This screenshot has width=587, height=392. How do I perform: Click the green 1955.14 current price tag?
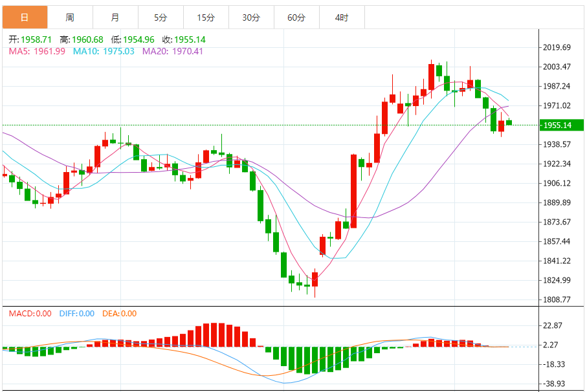(562, 125)
